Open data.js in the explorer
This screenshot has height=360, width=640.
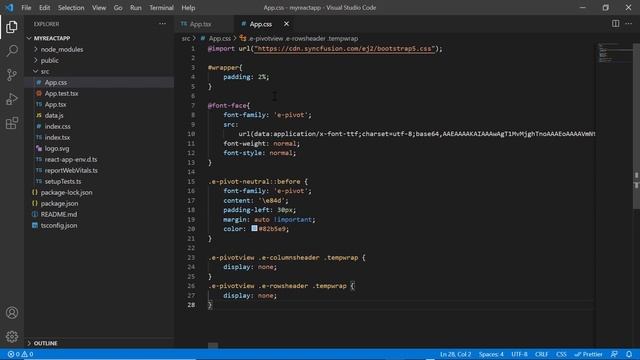click(x=54, y=116)
